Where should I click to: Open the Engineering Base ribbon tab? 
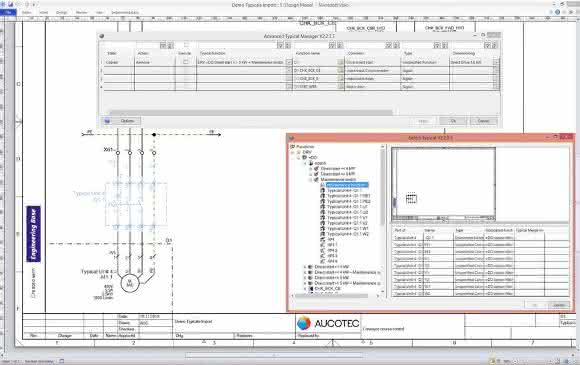[x=125, y=12]
